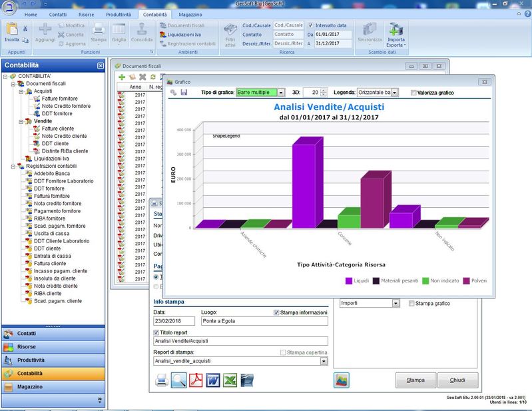The width and height of the screenshot is (532, 411).
Task: Save the chart with floppy disk icon
Action: pyautogui.click(x=184, y=93)
